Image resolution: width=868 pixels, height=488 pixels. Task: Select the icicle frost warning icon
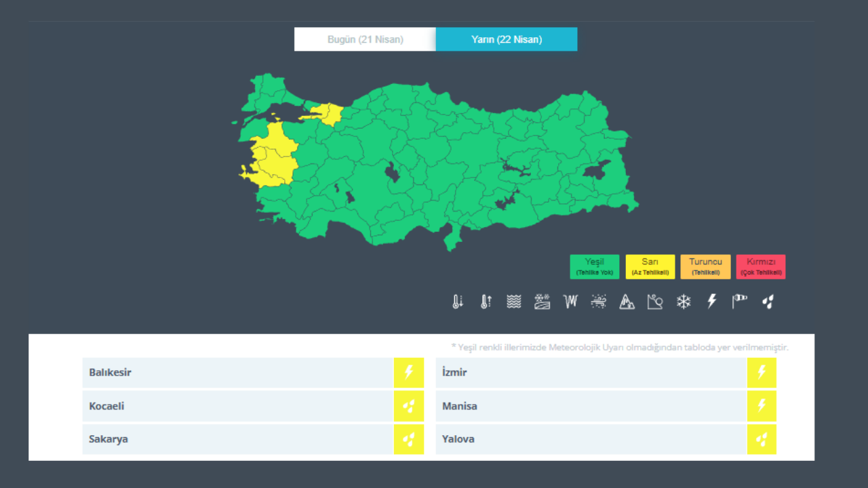[570, 302]
